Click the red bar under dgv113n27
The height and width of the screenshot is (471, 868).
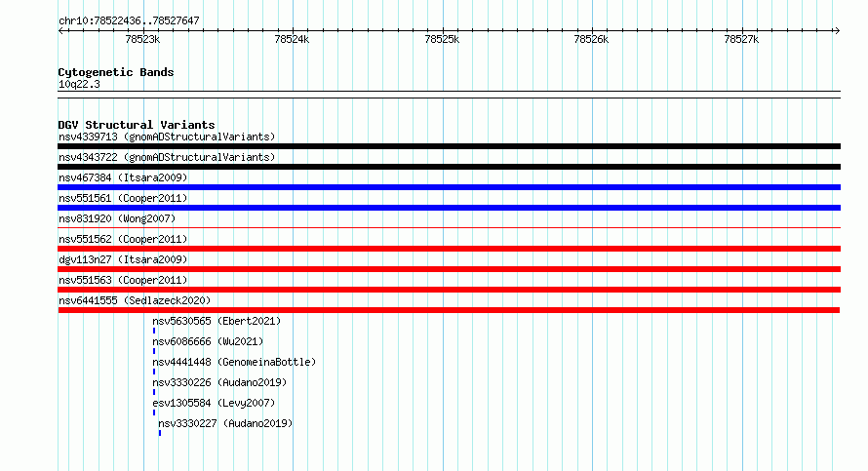point(449,269)
